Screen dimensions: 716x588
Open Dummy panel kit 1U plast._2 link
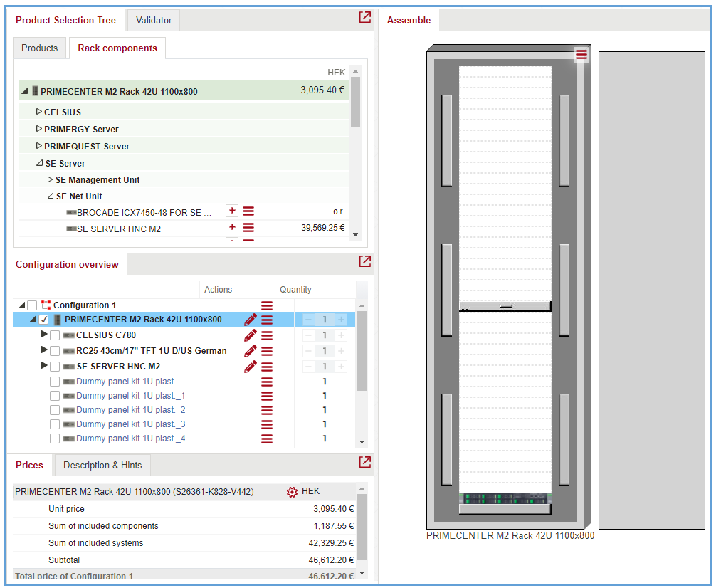pyautogui.click(x=130, y=410)
